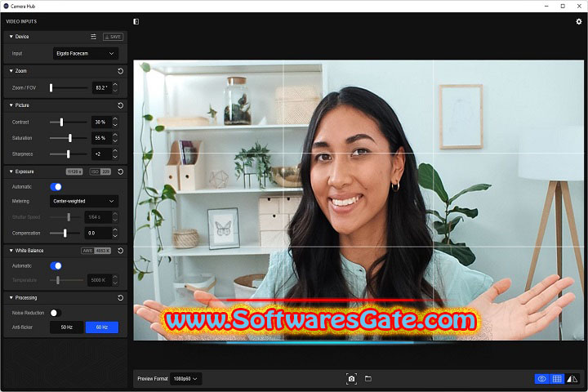Collapse the White Balance section
The height and width of the screenshot is (392, 588).
[11, 251]
